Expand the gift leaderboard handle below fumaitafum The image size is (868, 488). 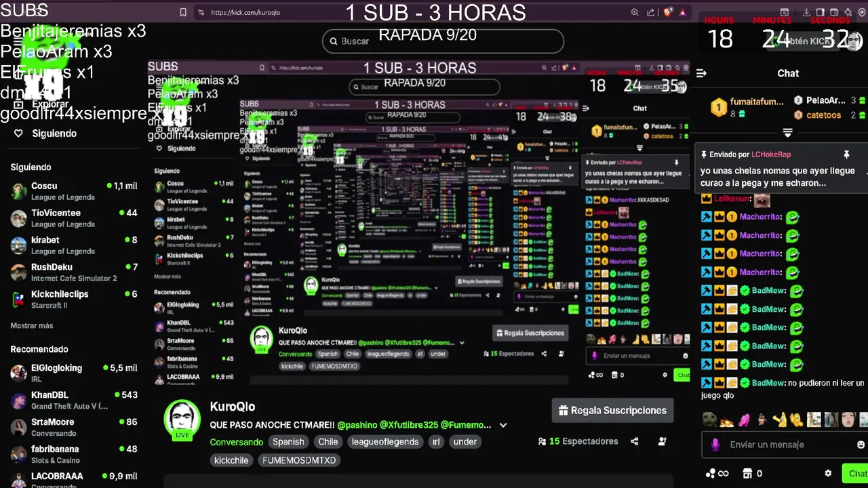tap(787, 133)
